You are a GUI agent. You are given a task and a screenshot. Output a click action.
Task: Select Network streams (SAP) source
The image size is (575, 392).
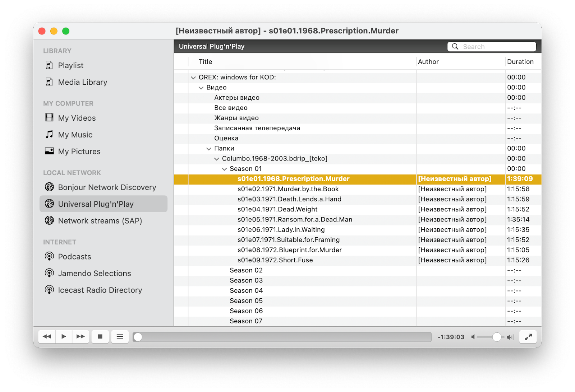(x=100, y=221)
